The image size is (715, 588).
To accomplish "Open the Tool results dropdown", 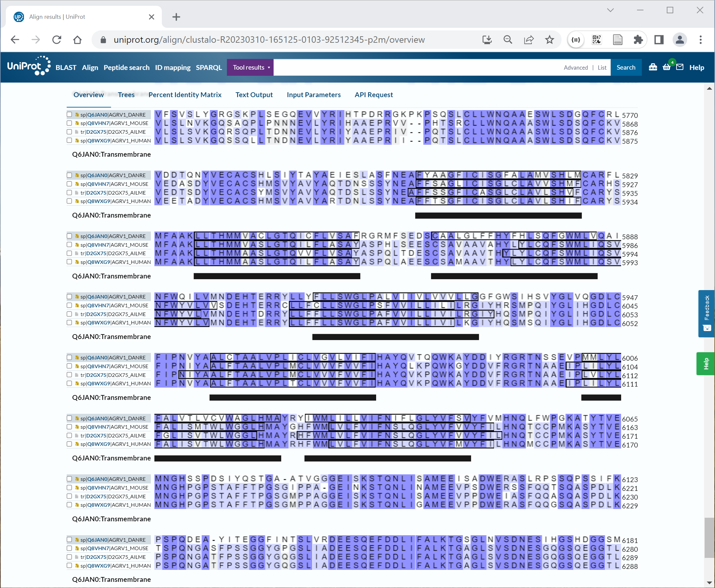I will (x=250, y=67).
